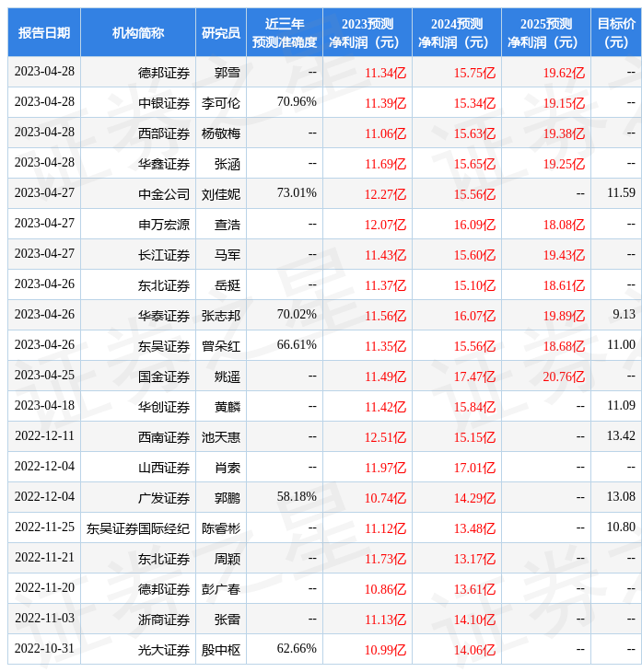Select the 山西证券 cell
The image size is (642, 672).
(164, 468)
